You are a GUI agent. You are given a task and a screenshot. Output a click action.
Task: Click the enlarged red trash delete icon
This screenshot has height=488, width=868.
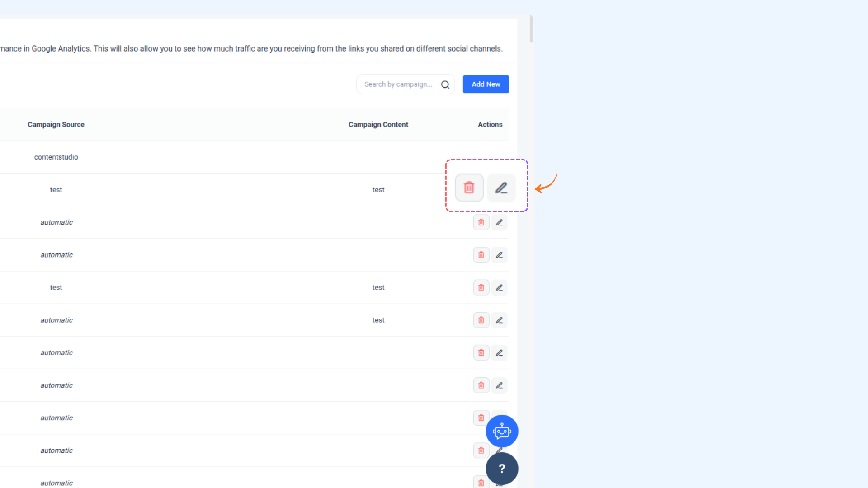pos(469,188)
